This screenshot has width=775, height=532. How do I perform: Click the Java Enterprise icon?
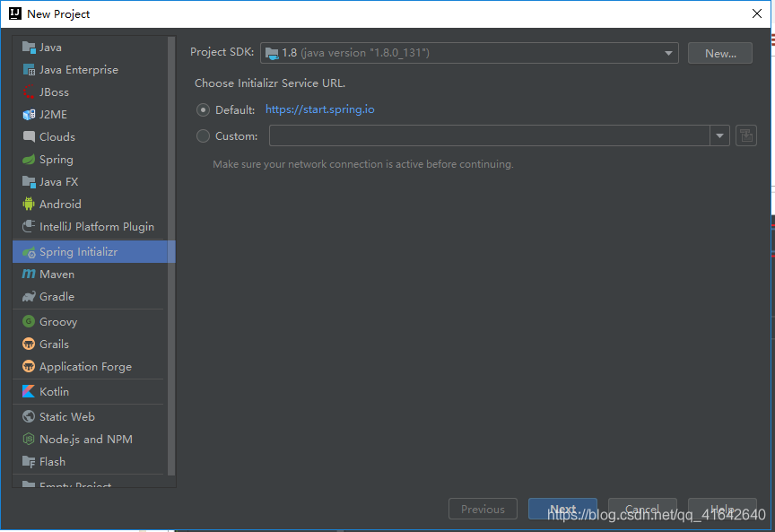(29, 70)
